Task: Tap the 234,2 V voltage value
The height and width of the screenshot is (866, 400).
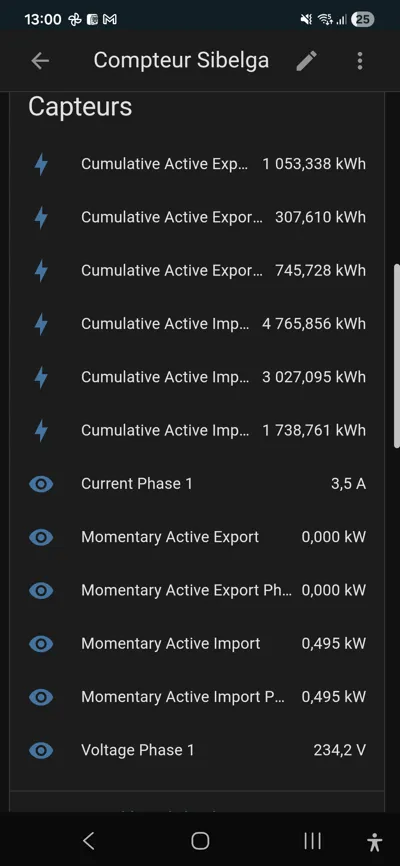Action: [339, 751]
